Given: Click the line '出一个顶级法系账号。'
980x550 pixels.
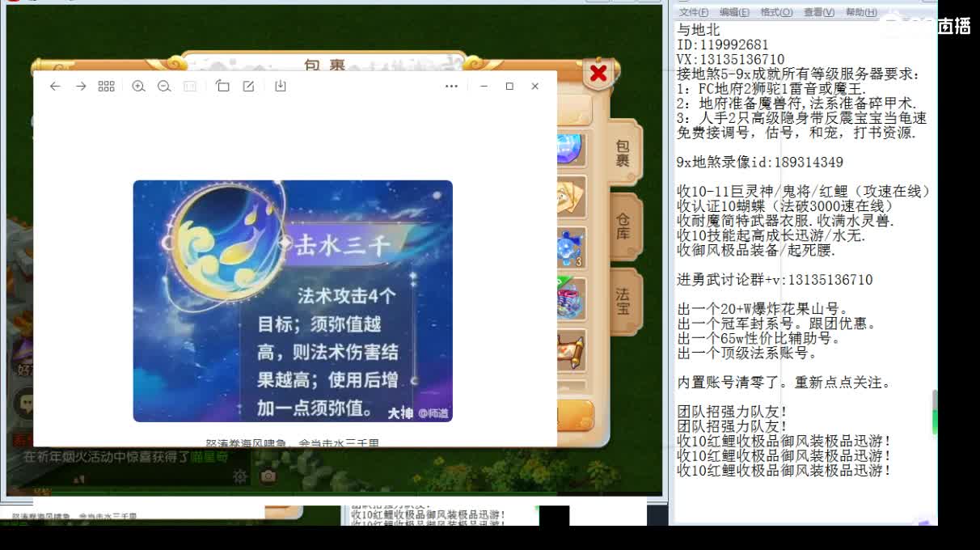Looking at the screenshot, I should 747,353.
